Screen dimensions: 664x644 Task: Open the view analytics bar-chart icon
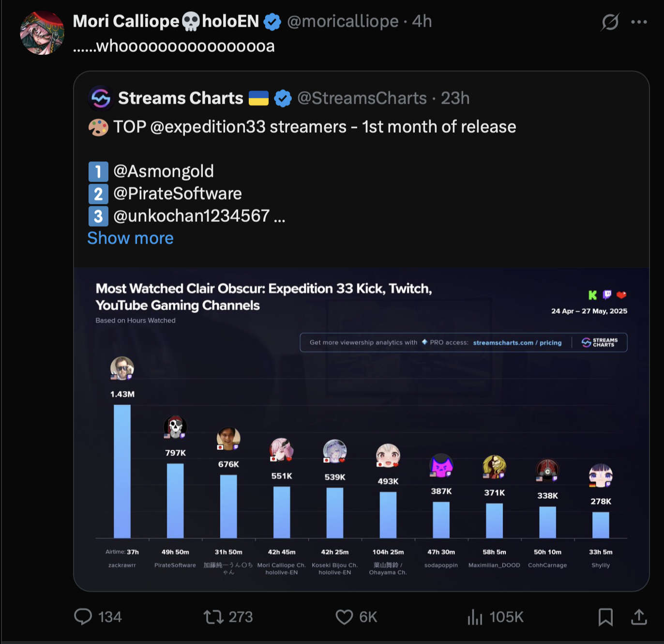click(475, 617)
